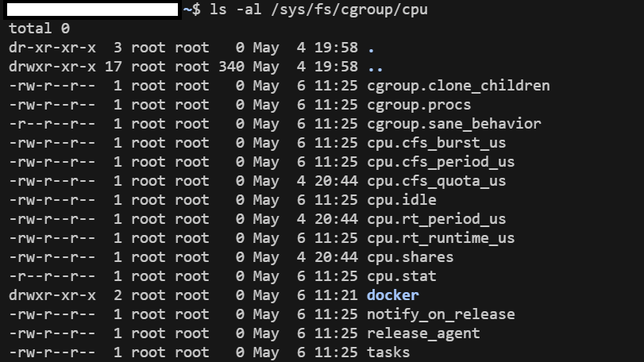
Task: Click the cpu.shares entry
Action: (410, 257)
